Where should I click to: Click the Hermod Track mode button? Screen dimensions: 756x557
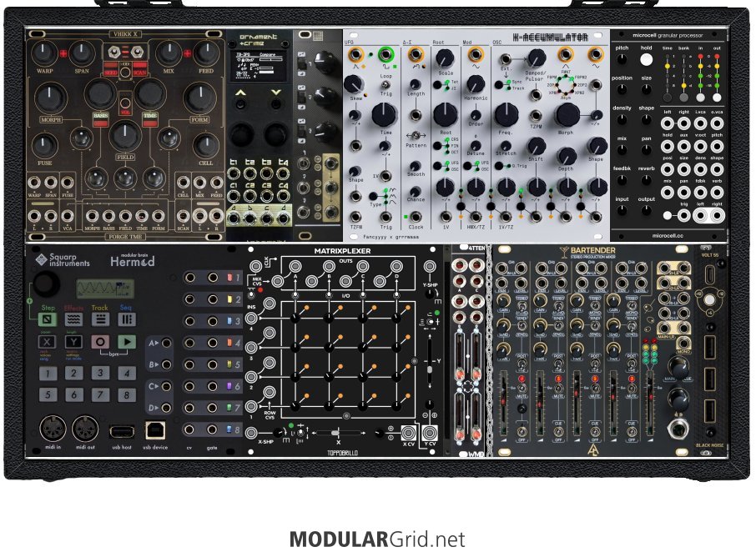[100, 319]
